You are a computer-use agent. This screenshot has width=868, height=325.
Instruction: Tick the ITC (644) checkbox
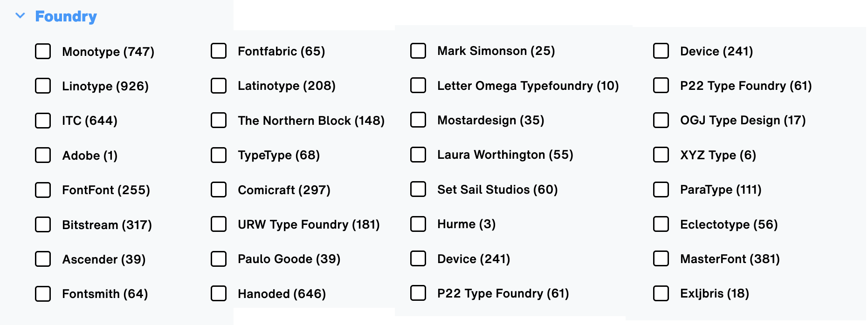43,121
